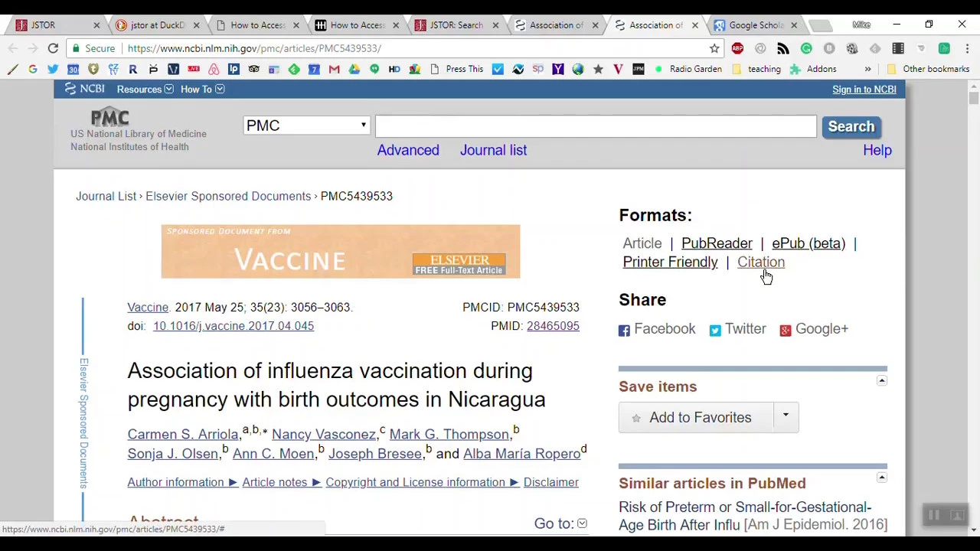980x551 pixels.
Task: Open the Press This bookmark
Action: 457,69
